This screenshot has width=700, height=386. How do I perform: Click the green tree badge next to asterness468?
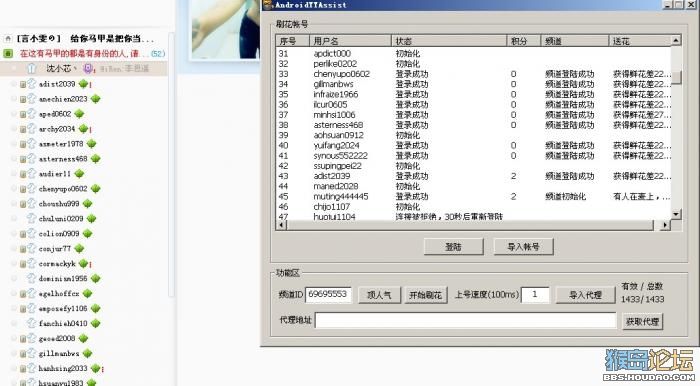[x=96, y=159]
